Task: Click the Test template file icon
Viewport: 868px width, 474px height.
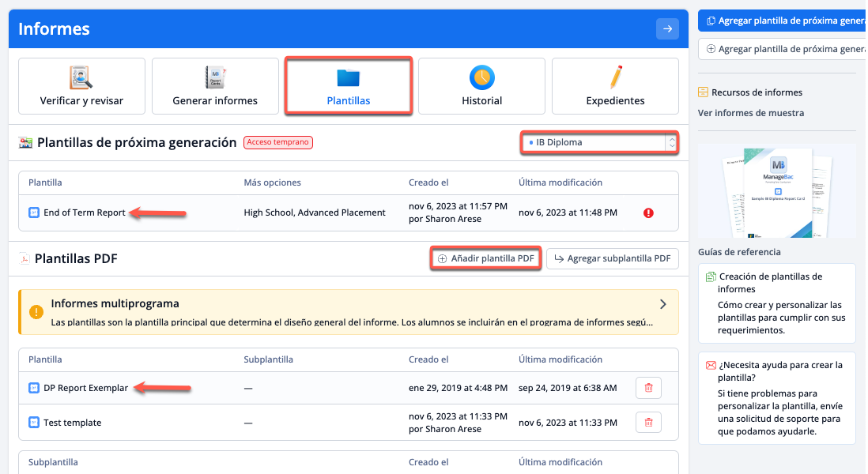Action: click(x=34, y=423)
